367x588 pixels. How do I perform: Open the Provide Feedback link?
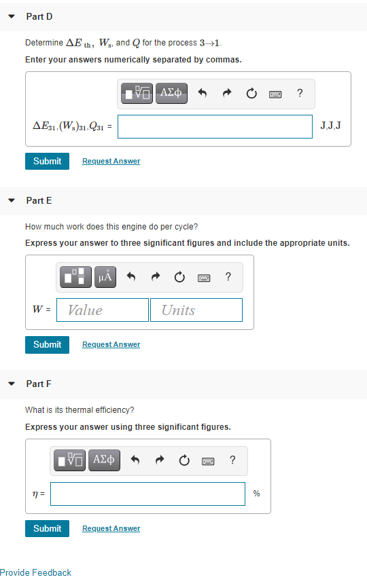coord(35,572)
